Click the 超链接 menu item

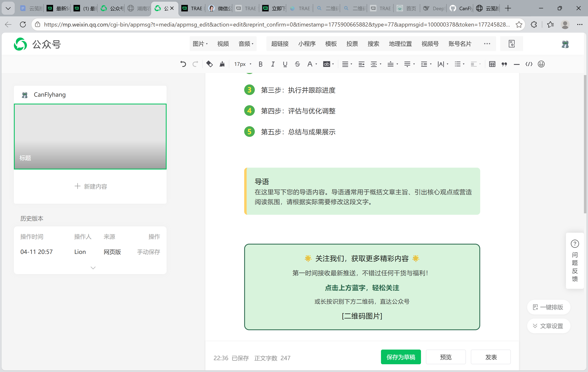280,44
